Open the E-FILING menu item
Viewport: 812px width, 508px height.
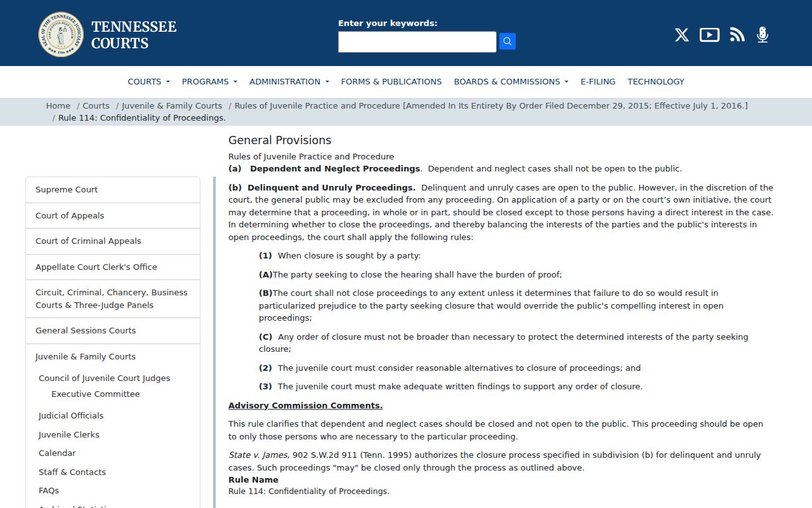click(x=598, y=81)
